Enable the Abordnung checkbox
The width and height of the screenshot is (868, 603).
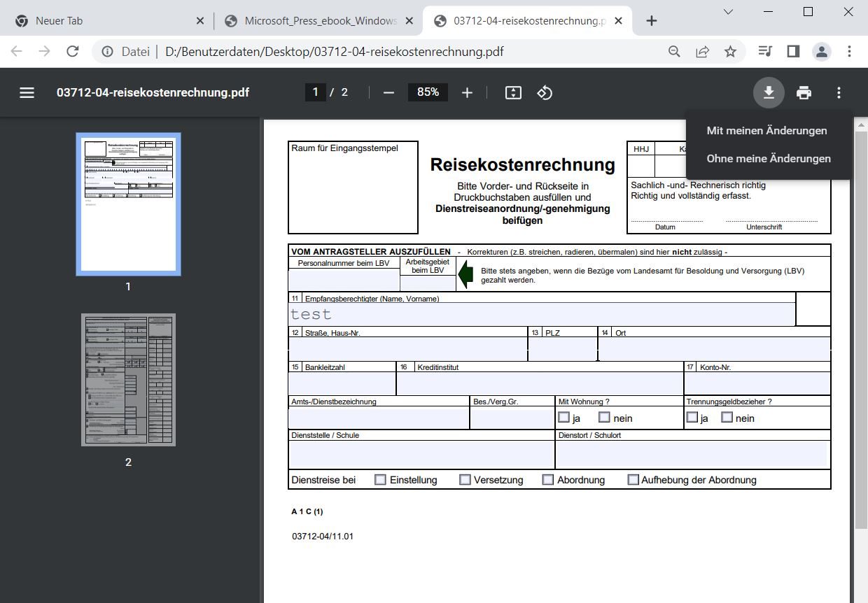coord(548,480)
